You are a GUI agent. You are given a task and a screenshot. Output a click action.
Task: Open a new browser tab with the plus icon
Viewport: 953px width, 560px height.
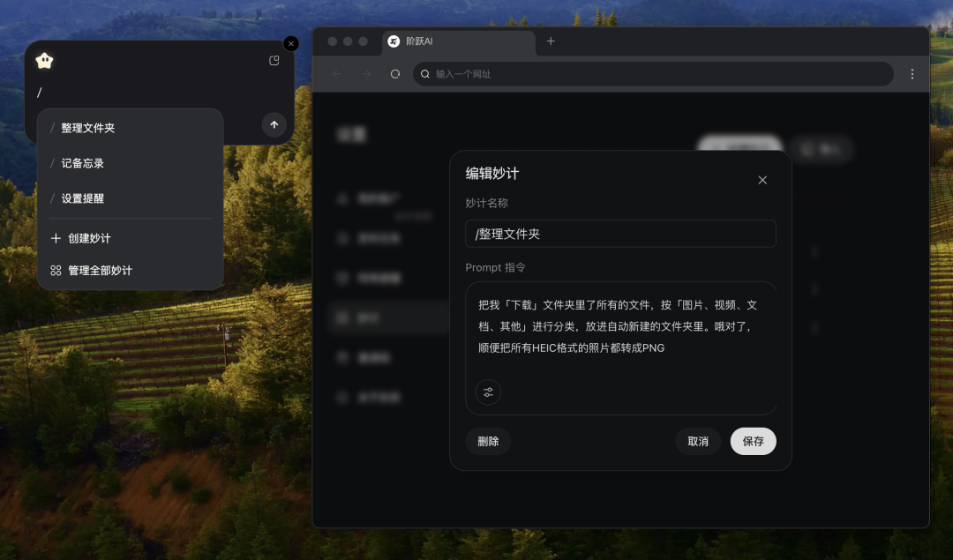(551, 41)
